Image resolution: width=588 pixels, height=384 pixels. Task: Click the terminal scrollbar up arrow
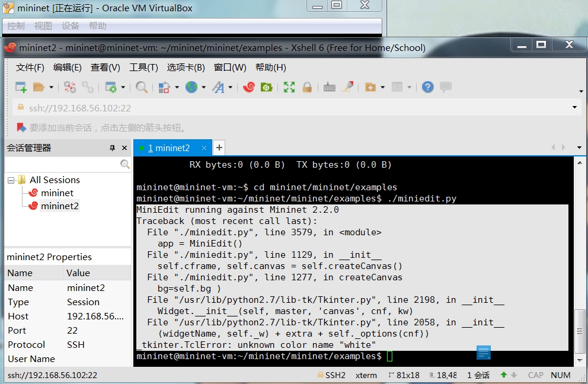pyautogui.click(x=580, y=163)
